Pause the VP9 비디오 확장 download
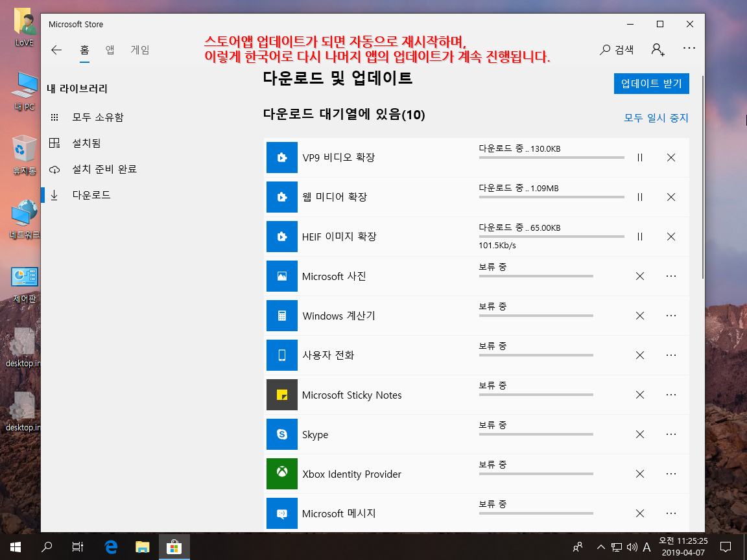 click(640, 157)
